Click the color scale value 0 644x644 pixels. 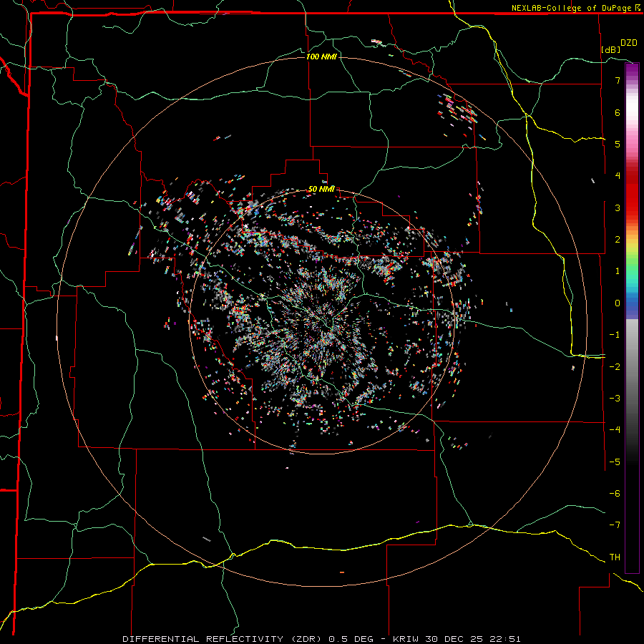click(618, 303)
